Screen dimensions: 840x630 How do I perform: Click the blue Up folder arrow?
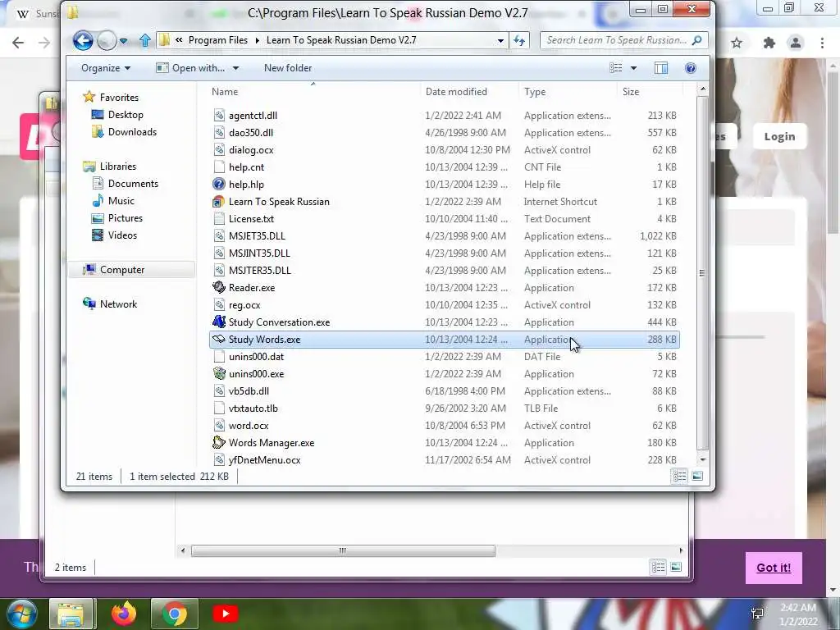coord(144,40)
